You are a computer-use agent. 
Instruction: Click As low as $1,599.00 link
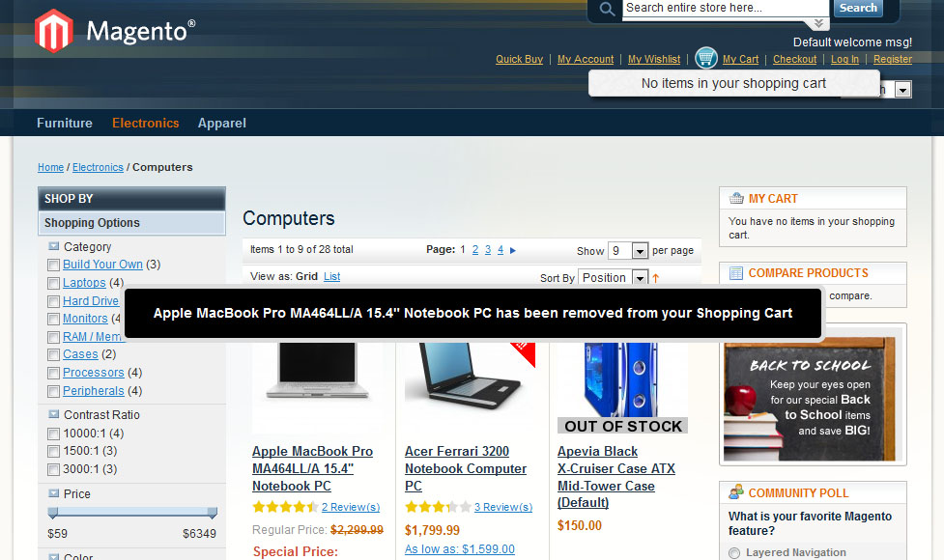click(459, 549)
